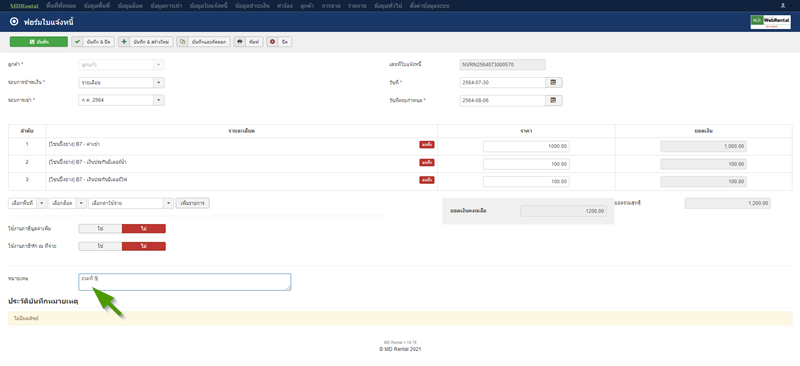
Task: Open the พื้นที่ทั้งหมด menu
Action: coord(61,6)
